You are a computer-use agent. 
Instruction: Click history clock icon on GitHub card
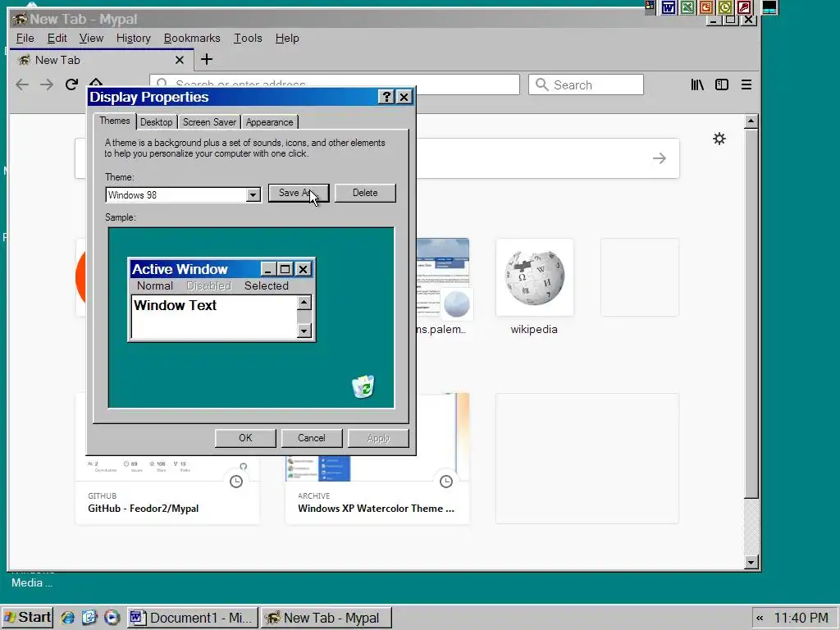pos(236,482)
